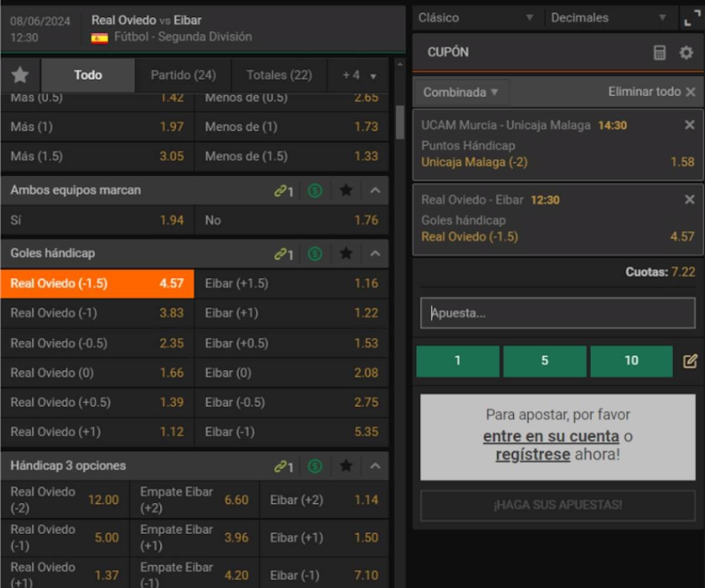
Task: Click the favorites star tab icon
Action: click(x=21, y=75)
